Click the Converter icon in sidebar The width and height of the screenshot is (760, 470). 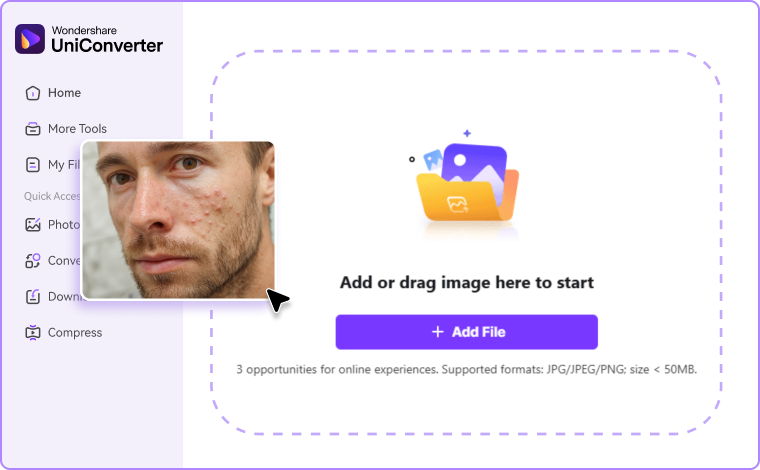click(x=32, y=261)
